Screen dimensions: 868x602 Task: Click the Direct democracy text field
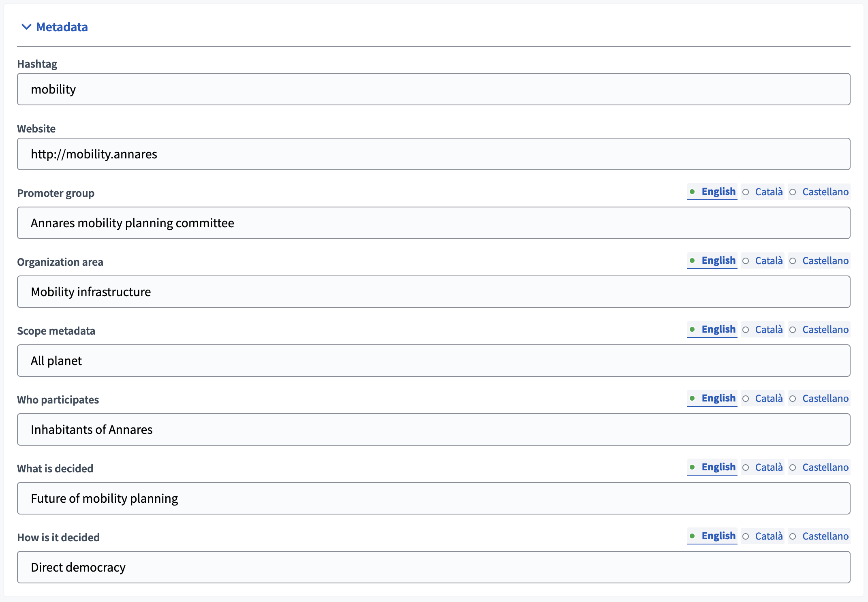click(x=433, y=567)
